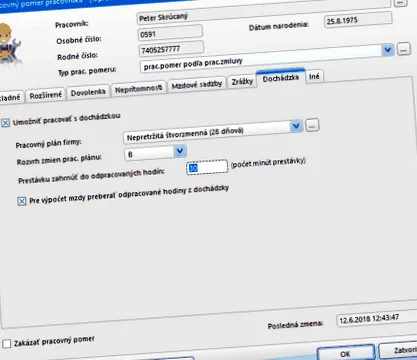Click the Osobné číslo field 0591

tap(170, 33)
